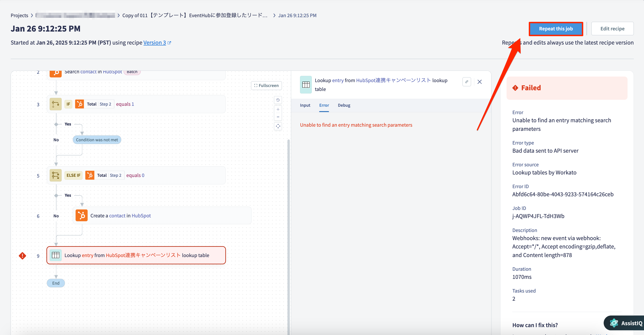Reset the canvas view with rotate icon
644x335 pixels.
278,100
